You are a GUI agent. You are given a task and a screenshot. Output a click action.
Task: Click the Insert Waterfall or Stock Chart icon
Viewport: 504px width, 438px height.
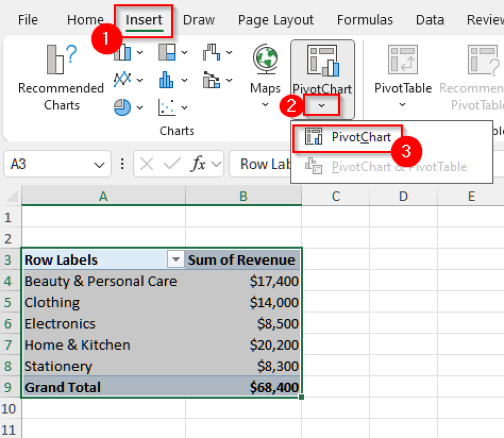(212, 52)
